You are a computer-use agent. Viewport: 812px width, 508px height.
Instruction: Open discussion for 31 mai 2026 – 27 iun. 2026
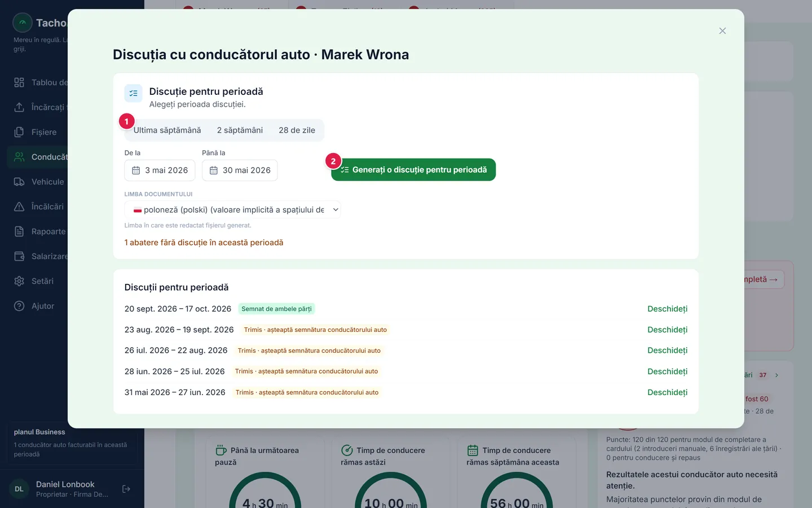pos(667,392)
